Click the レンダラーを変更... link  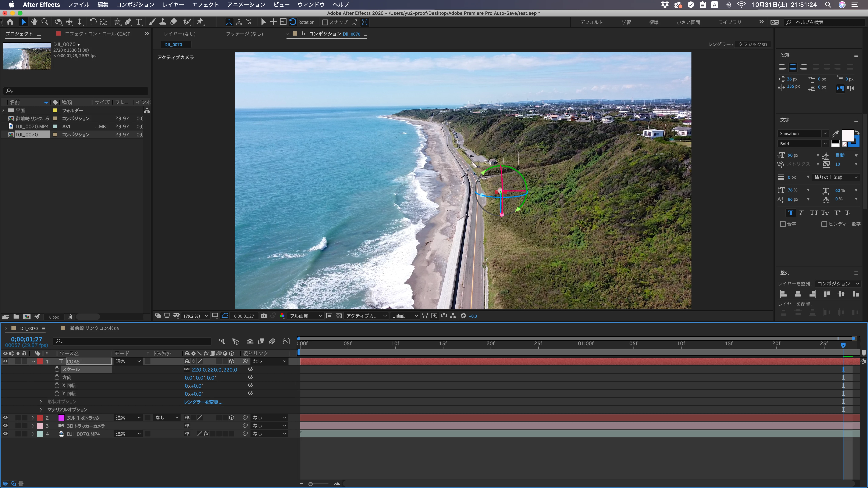coord(203,402)
